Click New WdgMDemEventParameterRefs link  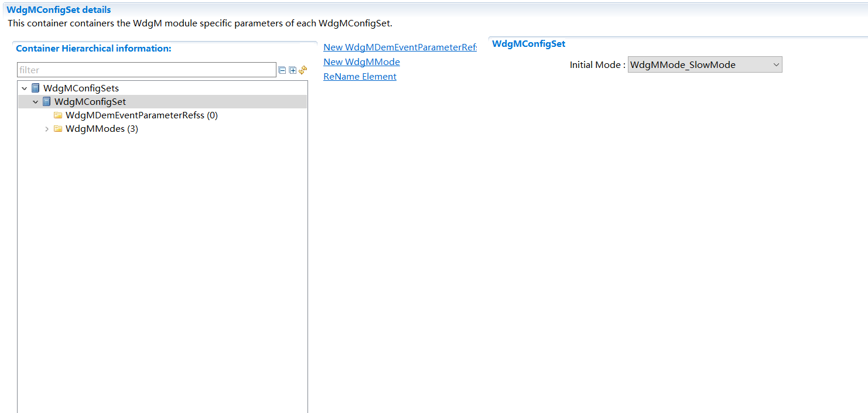(x=400, y=47)
